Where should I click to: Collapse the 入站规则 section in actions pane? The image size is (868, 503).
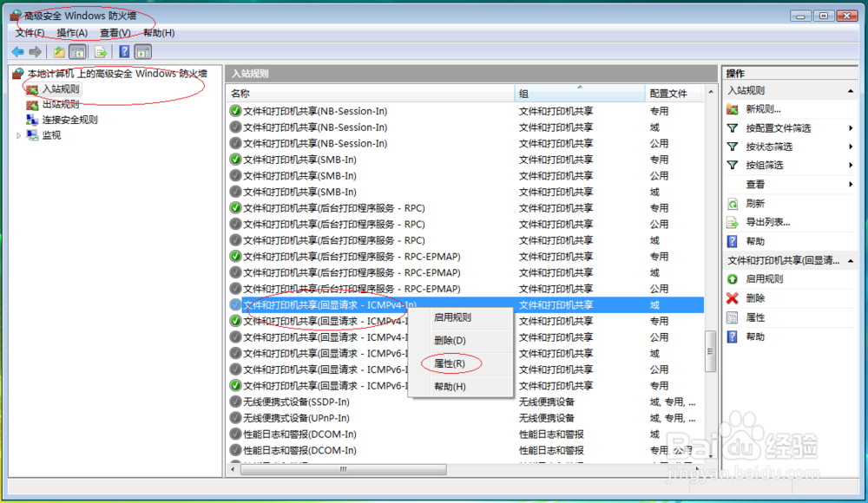848,89
